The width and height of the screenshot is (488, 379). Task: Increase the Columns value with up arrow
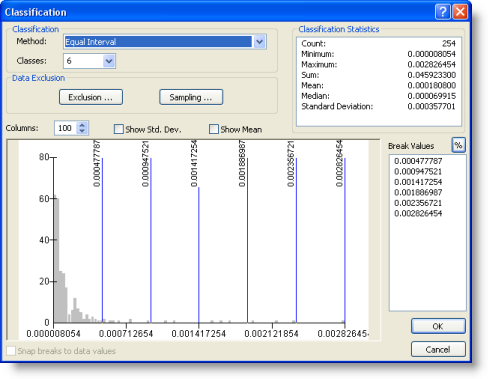coord(82,125)
